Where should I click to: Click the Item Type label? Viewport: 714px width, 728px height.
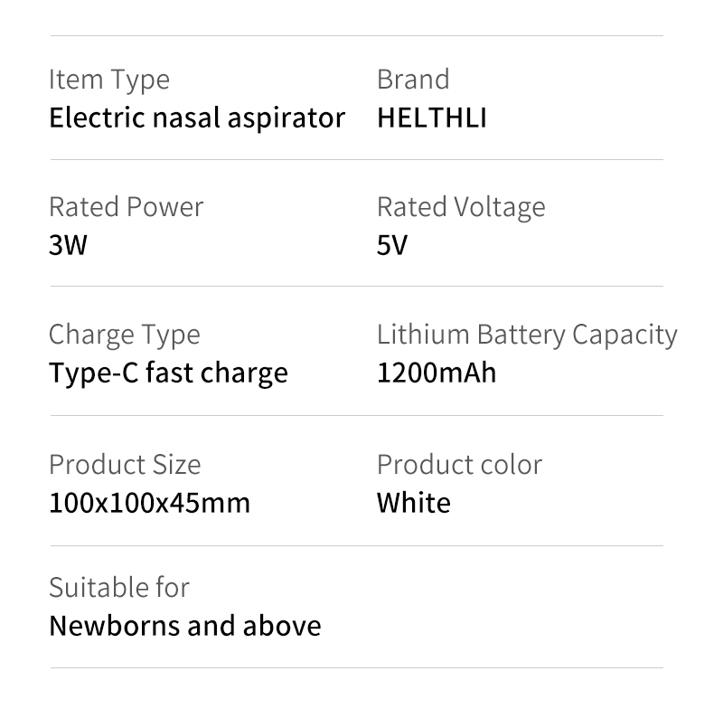click(109, 80)
